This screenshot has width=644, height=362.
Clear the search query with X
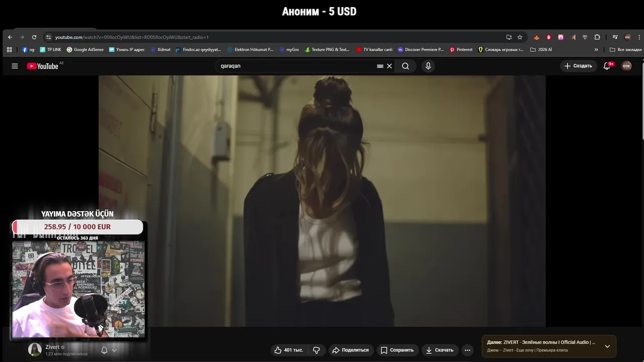click(389, 66)
